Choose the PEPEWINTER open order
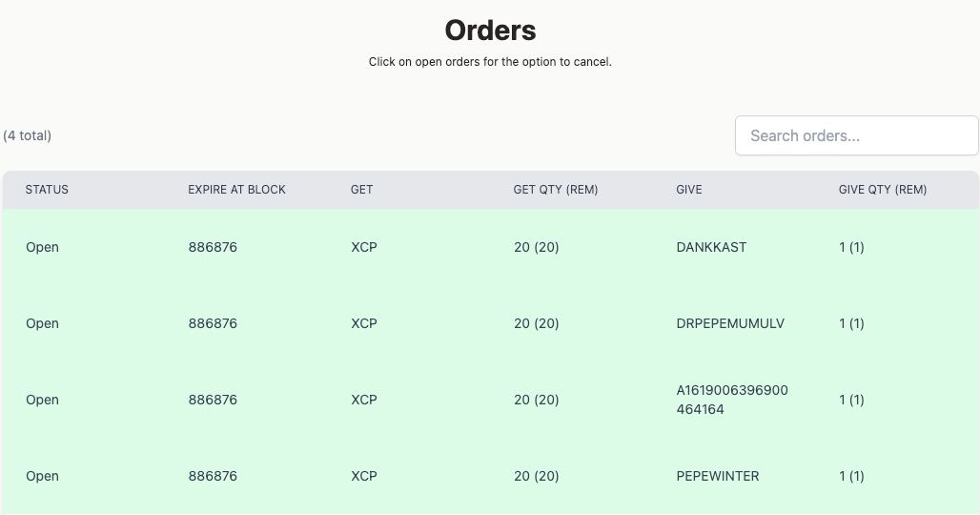 coord(717,476)
